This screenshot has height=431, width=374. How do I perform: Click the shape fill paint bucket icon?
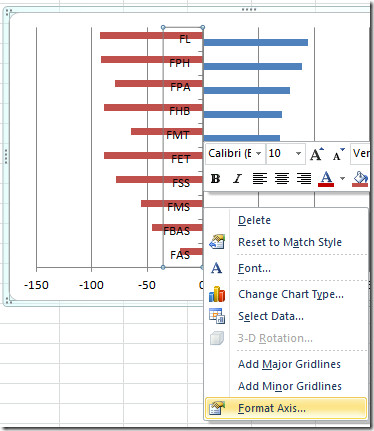(360, 179)
